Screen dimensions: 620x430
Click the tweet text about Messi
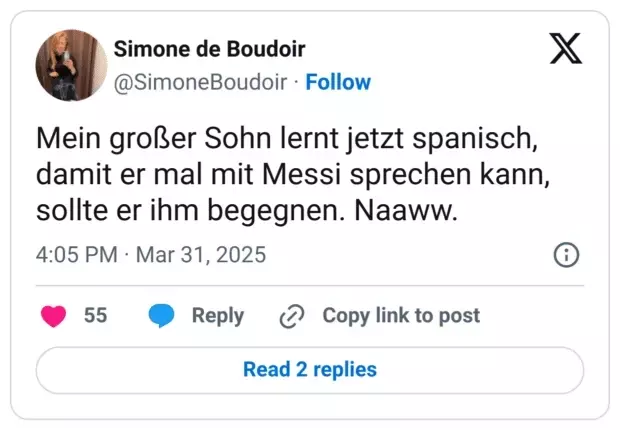point(293,174)
